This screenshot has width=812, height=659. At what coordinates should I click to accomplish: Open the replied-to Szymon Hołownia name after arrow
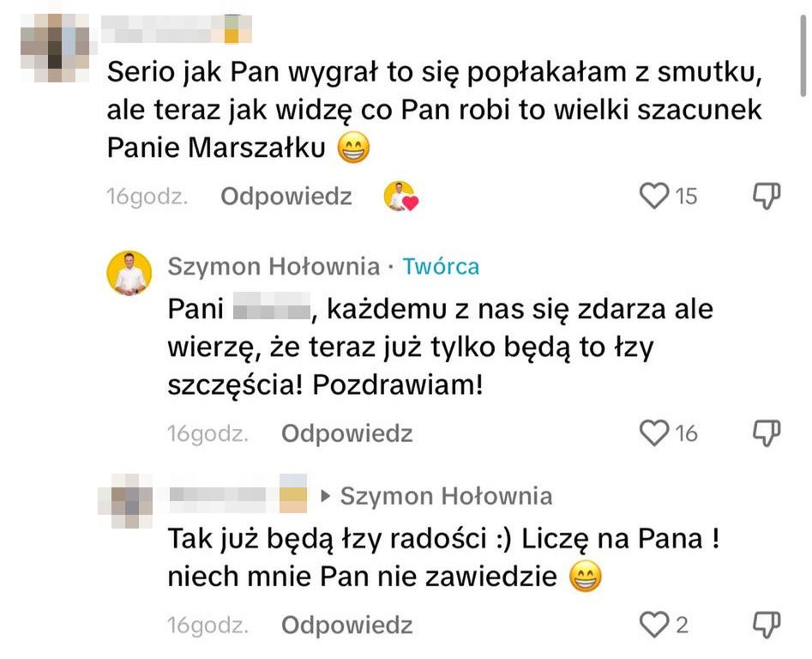coord(447,496)
